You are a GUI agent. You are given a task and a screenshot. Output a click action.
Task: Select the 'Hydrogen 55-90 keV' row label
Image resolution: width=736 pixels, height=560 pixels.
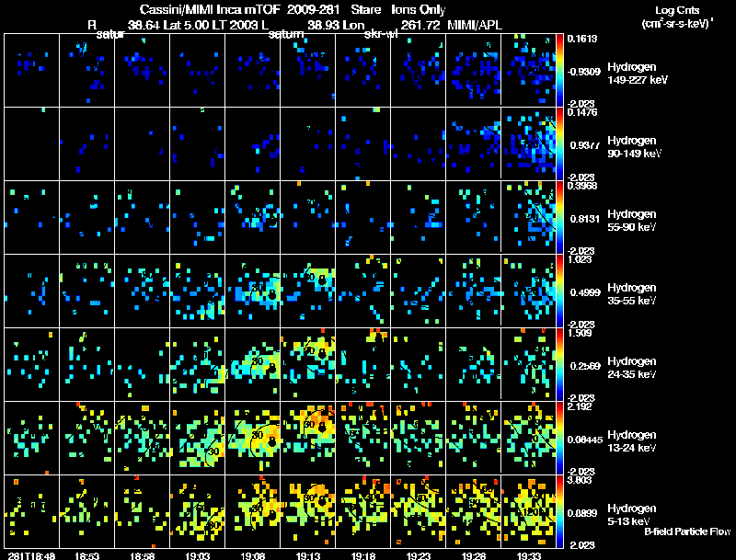pos(632,221)
